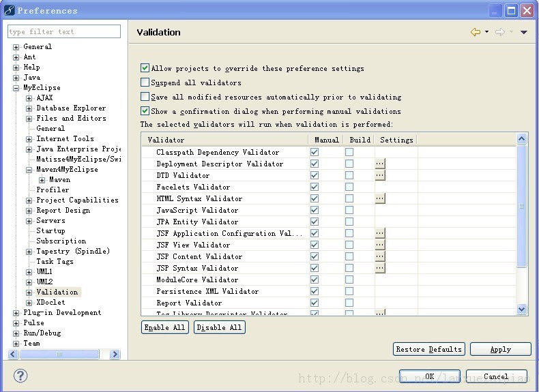Expand the Validation tree node
Image resolution: width=539 pixels, height=392 pixels.
click(x=29, y=292)
